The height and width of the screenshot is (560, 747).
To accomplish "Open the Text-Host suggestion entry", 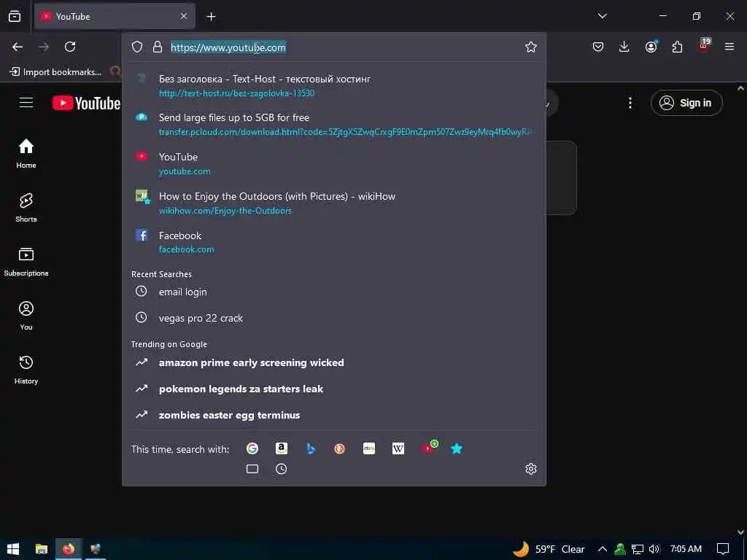I will click(x=333, y=86).
